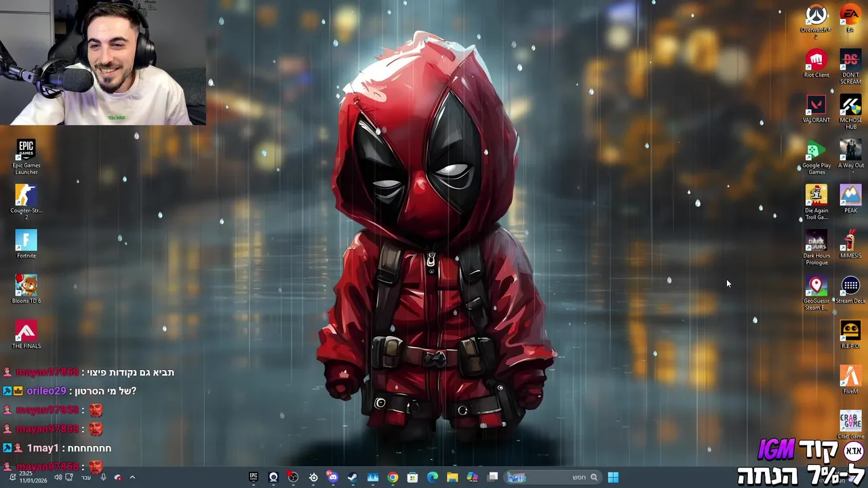
Task: Click THE FINALS desktop icon
Action: (x=26, y=335)
